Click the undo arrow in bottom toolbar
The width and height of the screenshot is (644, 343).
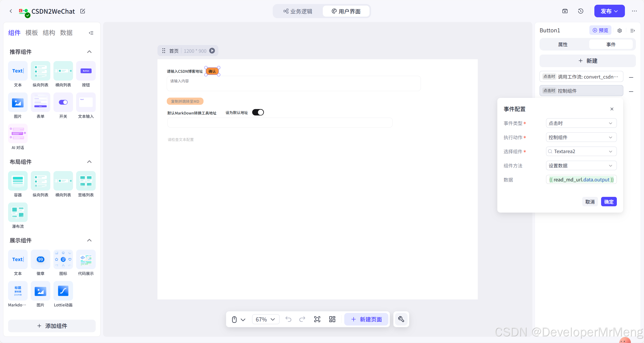288,319
